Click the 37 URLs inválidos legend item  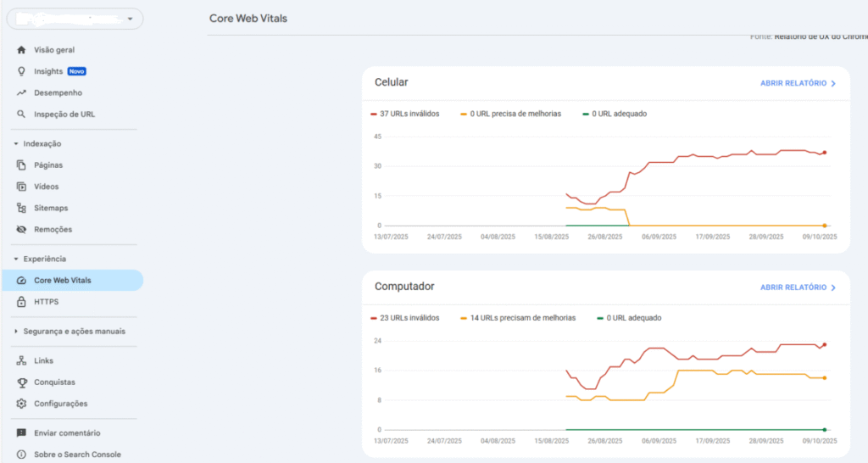(x=405, y=114)
